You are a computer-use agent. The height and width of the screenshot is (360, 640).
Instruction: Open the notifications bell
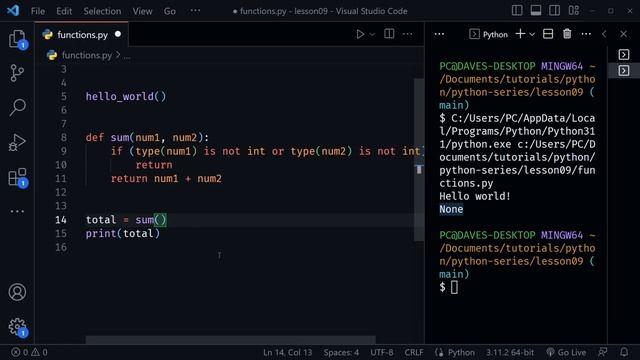click(624, 352)
